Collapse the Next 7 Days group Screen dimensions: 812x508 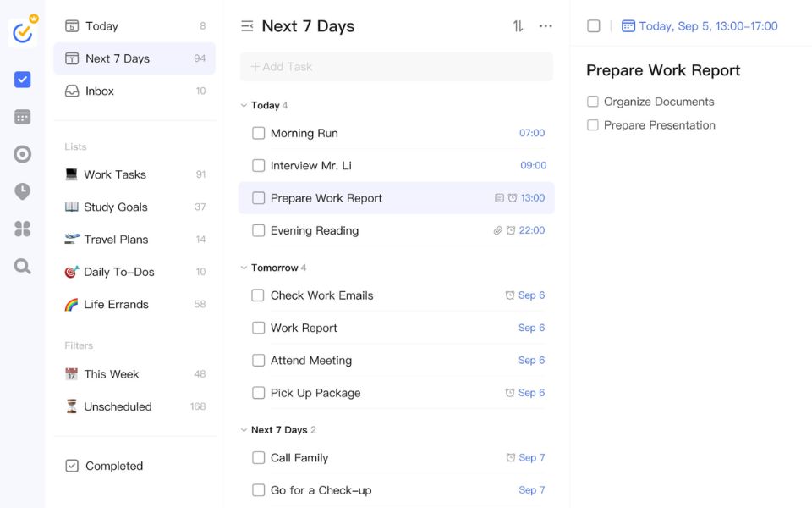tap(244, 430)
